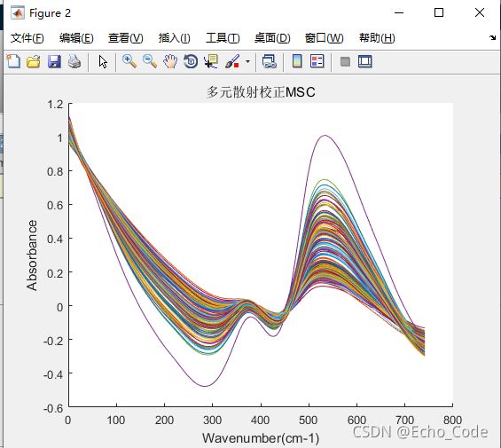Close the Figure 2 window
501x448 pixels.
480,12
